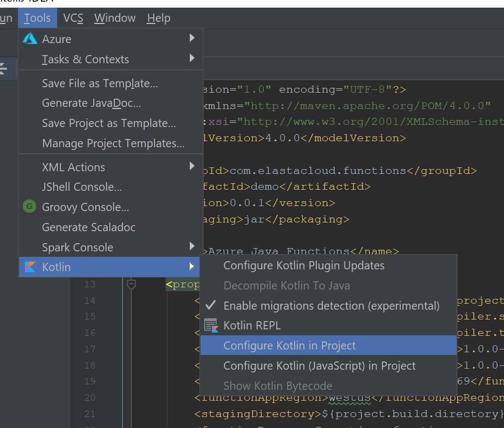Open JShell Console... entry
The image size is (504, 428).
click(x=111, y=187)
